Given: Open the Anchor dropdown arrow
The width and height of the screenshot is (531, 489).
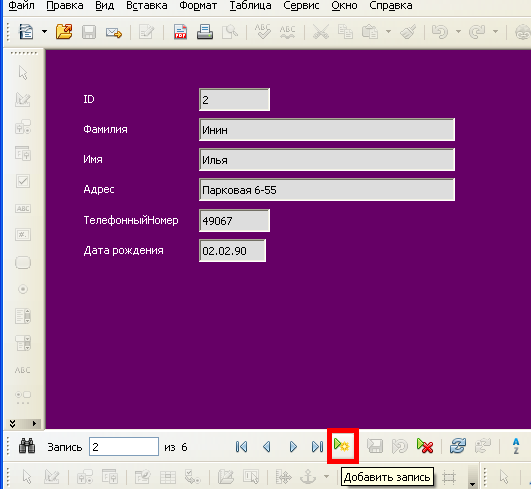Looking at the screenshot, I should pos(326,477).
